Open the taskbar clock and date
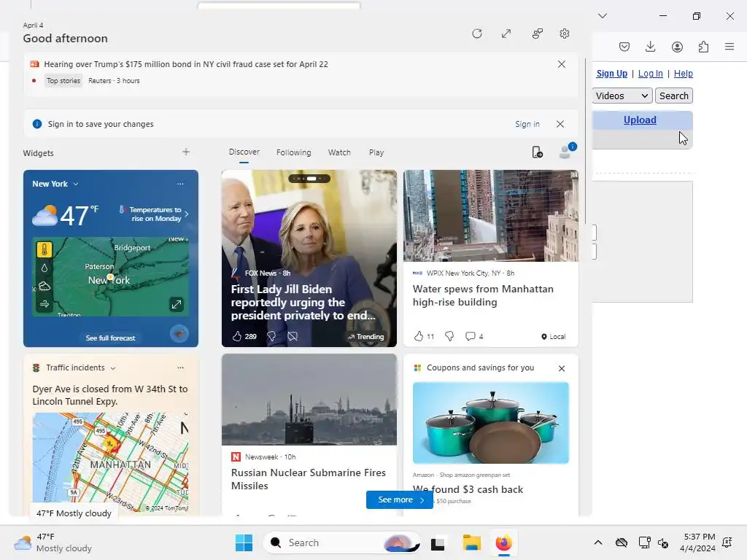This screenshot has height=560, width=747. point(697,542)
